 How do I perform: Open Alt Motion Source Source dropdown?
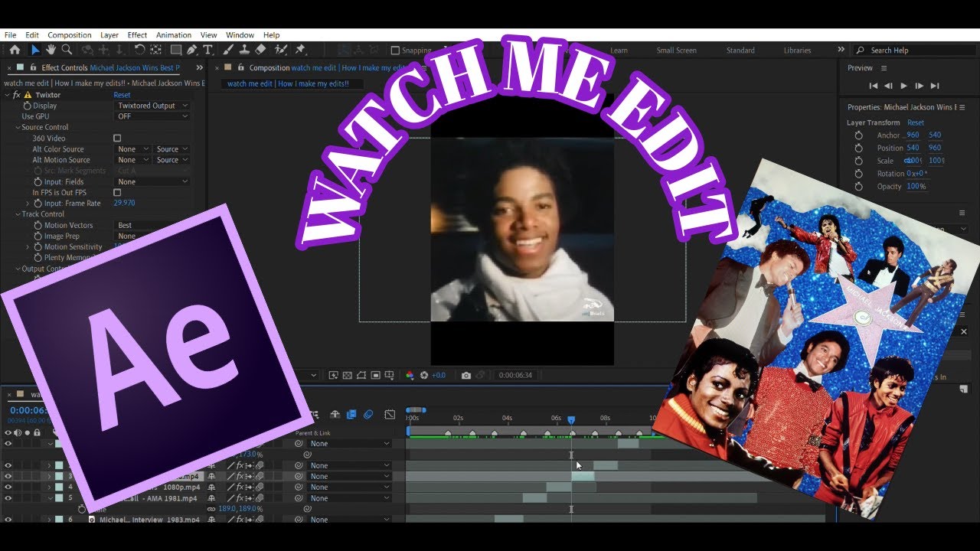pos(172,160)
